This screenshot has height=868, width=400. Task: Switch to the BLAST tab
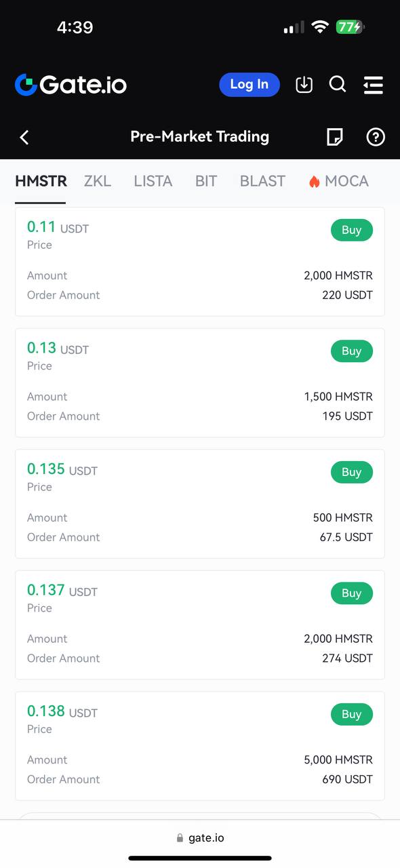pos(262,181)
